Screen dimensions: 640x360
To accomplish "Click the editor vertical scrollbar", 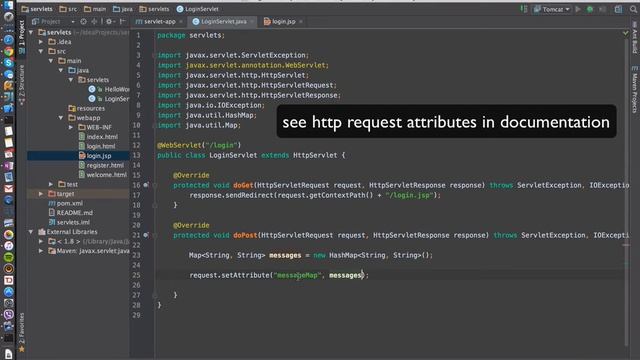I will tap(626, 192).
